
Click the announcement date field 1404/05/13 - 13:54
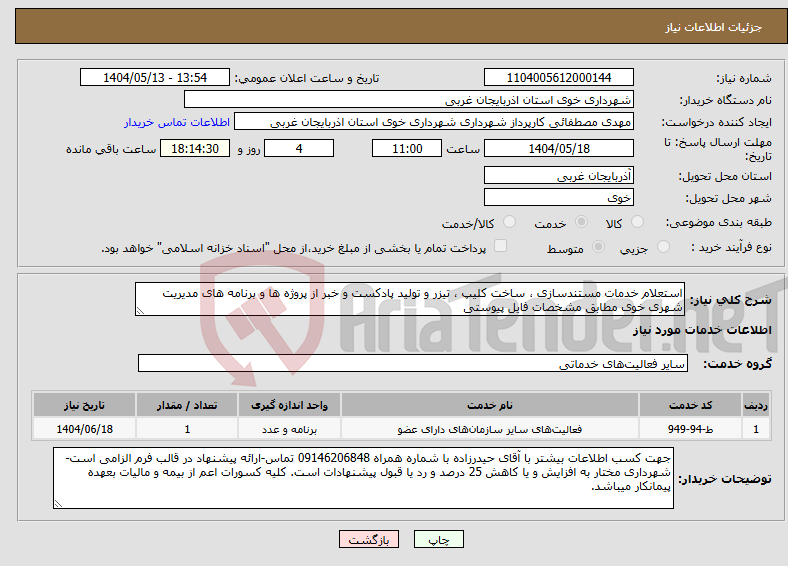pos(155,77)
